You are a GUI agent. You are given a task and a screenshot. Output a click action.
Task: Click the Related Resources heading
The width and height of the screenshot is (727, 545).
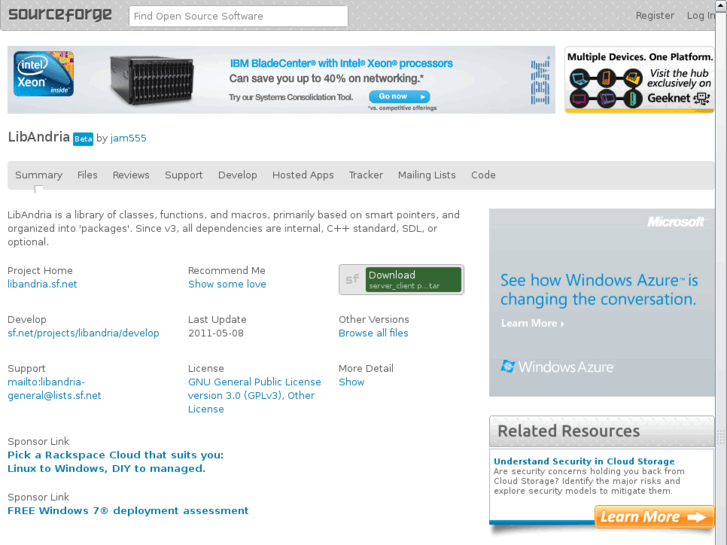point(568,431)
